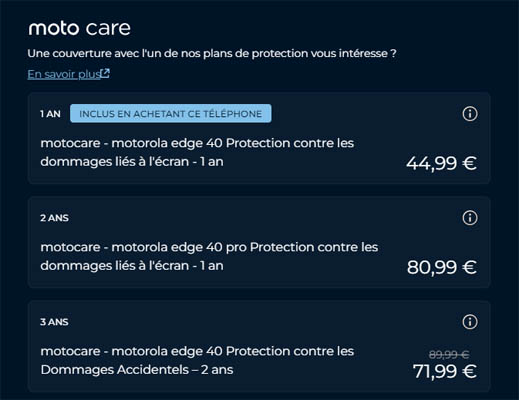The image size is (519, 400).
Task: Select the 2 ANS label
Action: [x=54, y=218]
